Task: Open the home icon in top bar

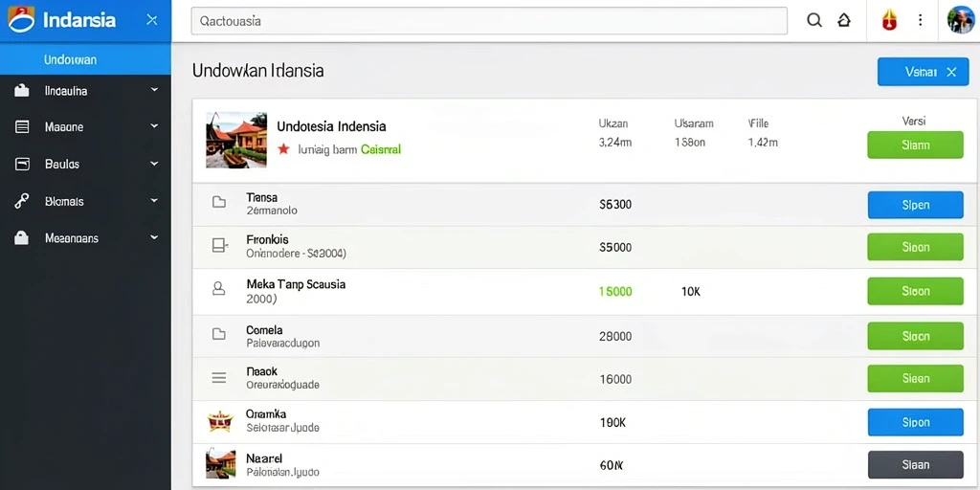Action: click(844, 20)
